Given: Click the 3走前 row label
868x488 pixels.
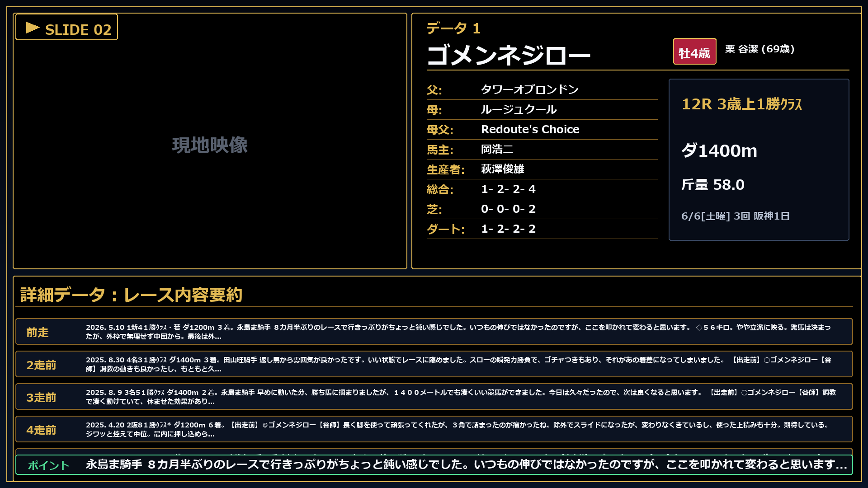Looking at the screenshot, I should 41,398.
